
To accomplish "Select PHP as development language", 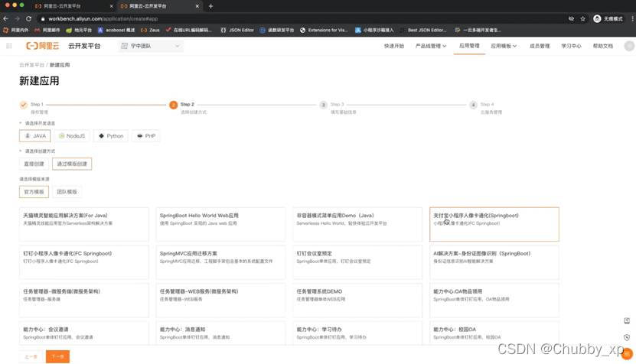I will tap(146, 136).
